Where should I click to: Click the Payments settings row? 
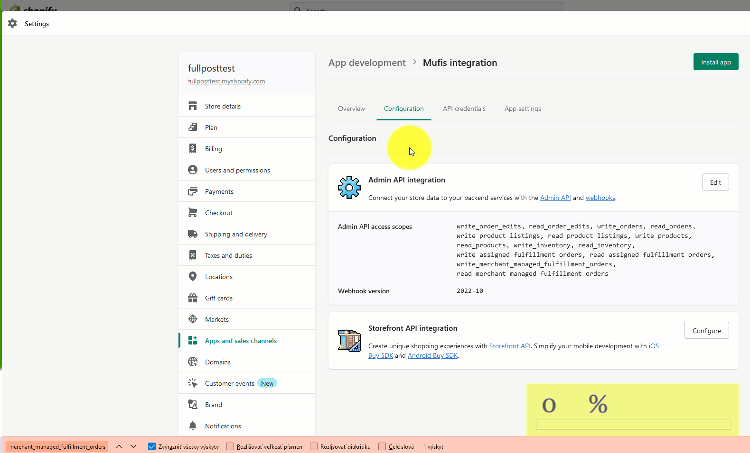(247, 191)
